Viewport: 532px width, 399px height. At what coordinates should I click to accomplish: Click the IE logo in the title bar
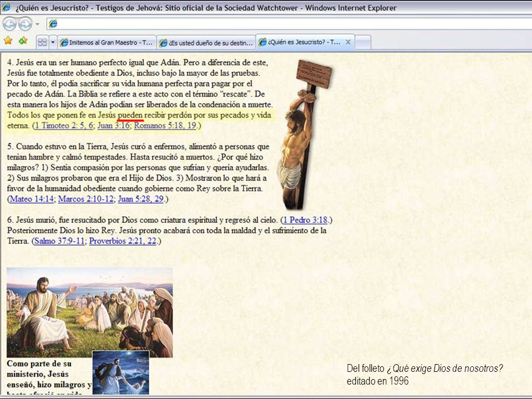6,7
